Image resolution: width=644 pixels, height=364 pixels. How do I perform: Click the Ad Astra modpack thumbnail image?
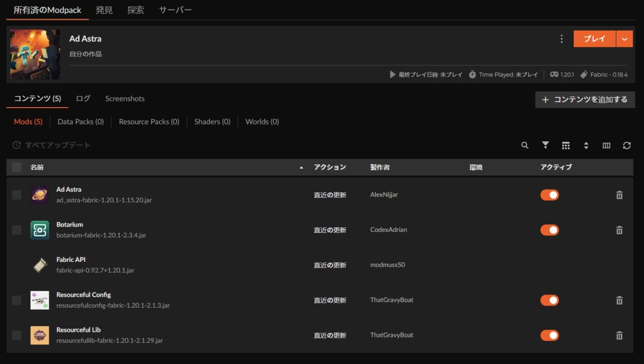click(x=35, y=54)
